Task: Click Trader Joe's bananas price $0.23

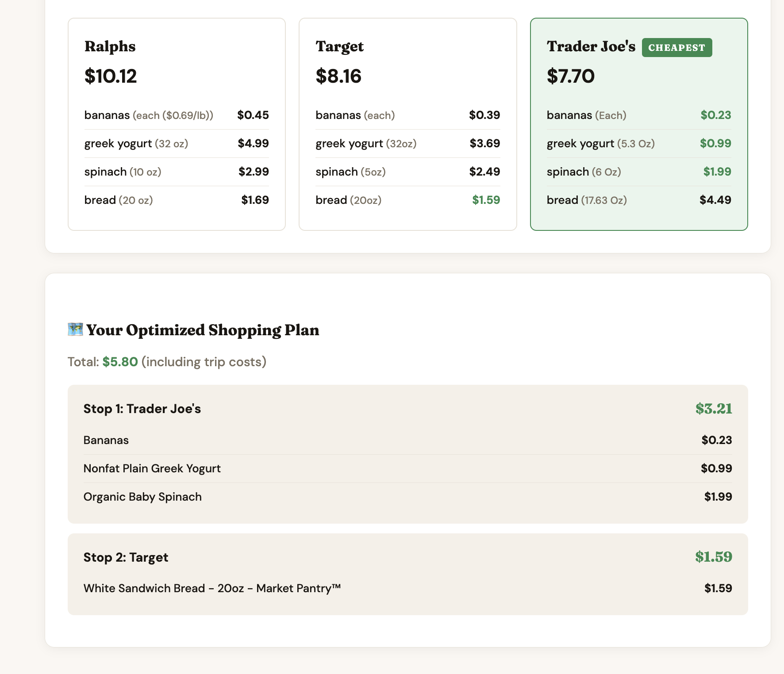Action: [715, 115]
